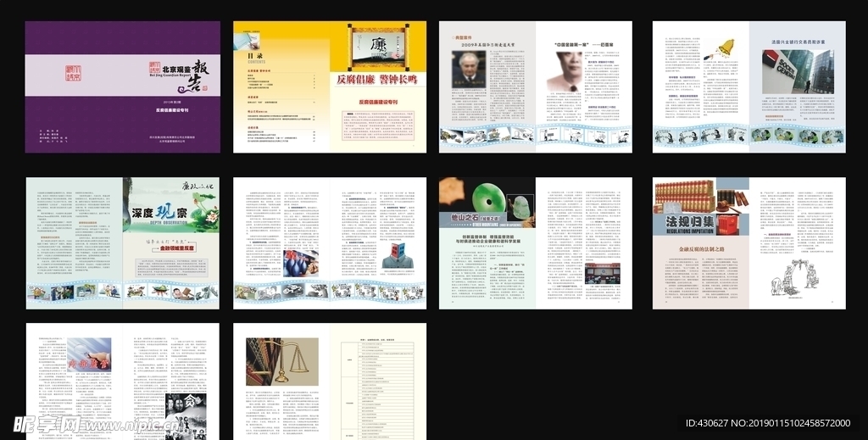
Task: Select the portrait photo of gray-haired man
Action: coord(468,68)
